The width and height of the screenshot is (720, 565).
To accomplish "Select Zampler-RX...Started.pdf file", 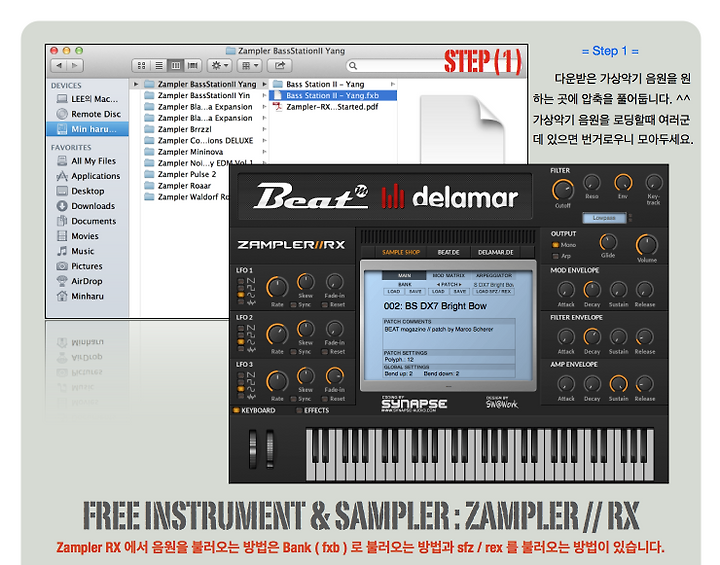I will coord(326,107).
